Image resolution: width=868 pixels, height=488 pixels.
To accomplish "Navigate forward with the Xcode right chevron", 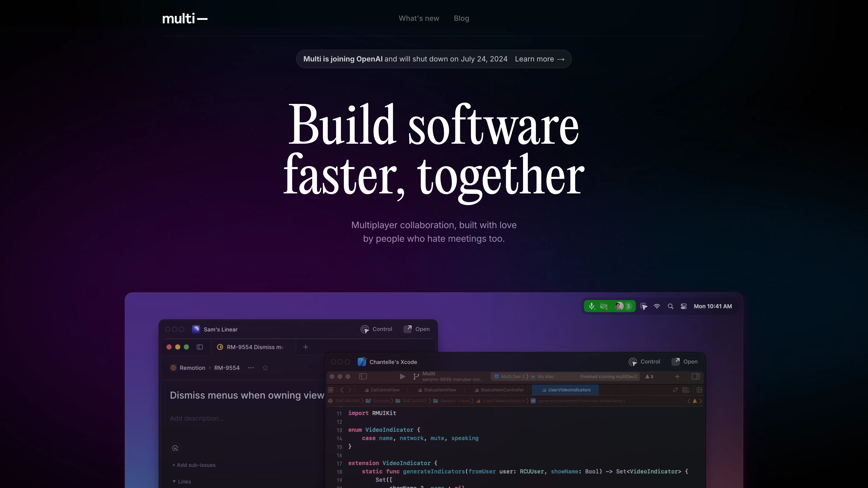I will [x=350, y=390].
